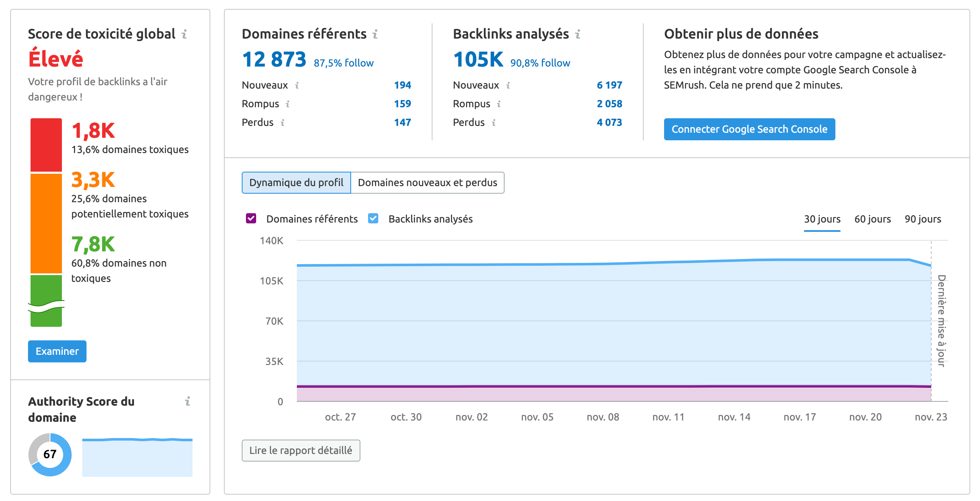This screenshot has height=501, width=980.
Task: Click the red toxic domains bar segment
Action: pos(46,145)
